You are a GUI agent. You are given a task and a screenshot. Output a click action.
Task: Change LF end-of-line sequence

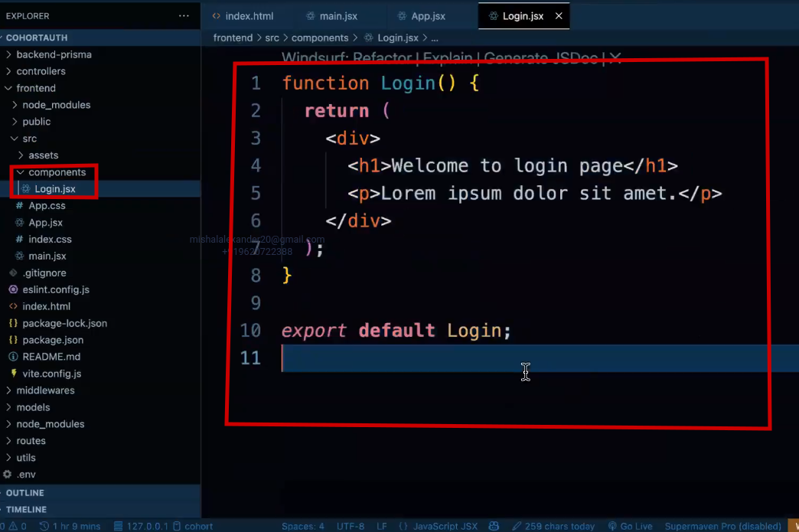[x=382, y=527]
